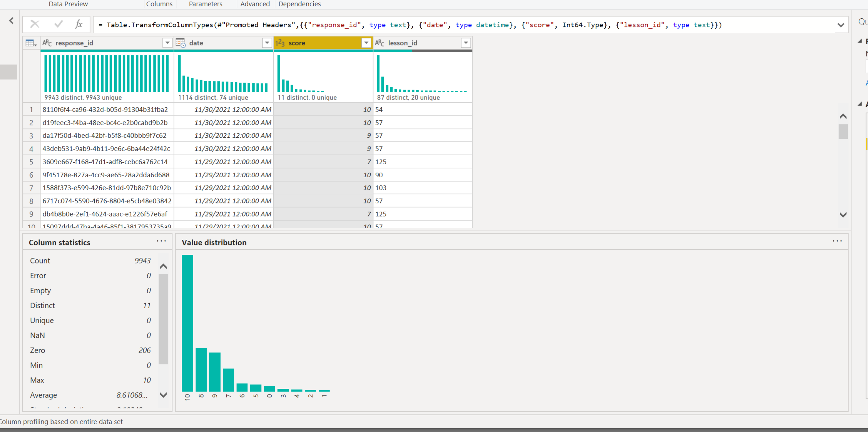Open Column statistics ellipsis options menu

coord(162,241)
